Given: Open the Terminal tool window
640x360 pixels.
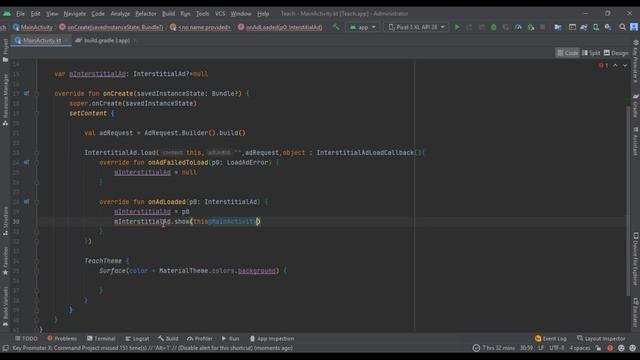Looking at the screenshot, I should coord(101,338).
